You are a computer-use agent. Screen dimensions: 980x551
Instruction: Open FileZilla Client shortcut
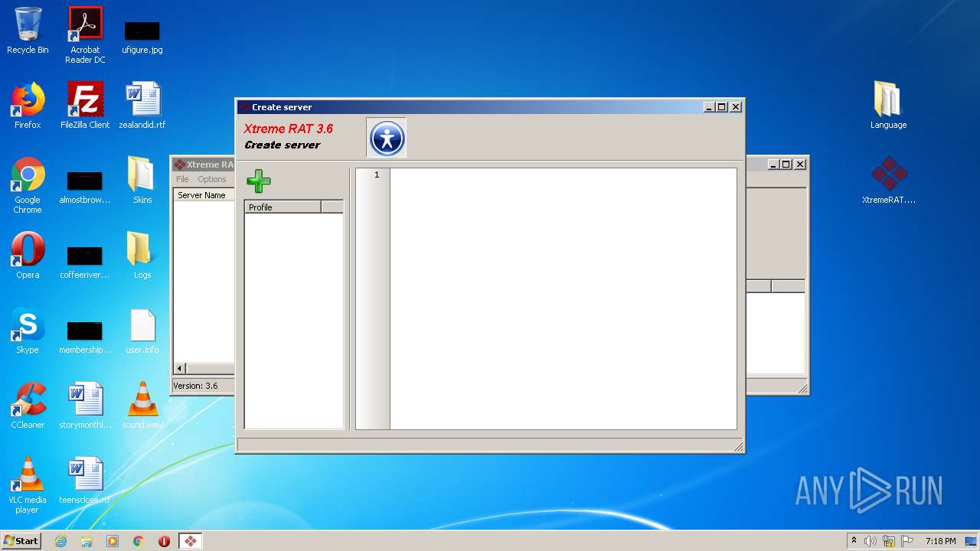click(x=85, y=106)
